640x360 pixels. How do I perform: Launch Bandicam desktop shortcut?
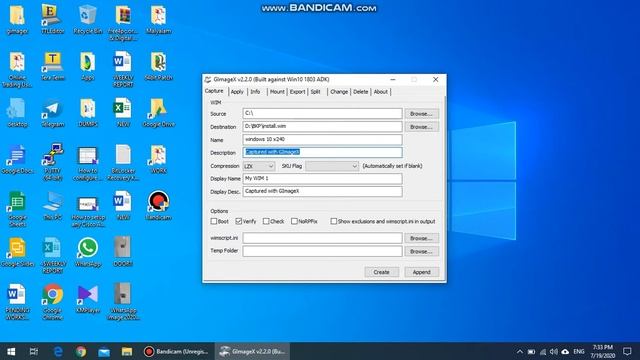coord(158,206)
